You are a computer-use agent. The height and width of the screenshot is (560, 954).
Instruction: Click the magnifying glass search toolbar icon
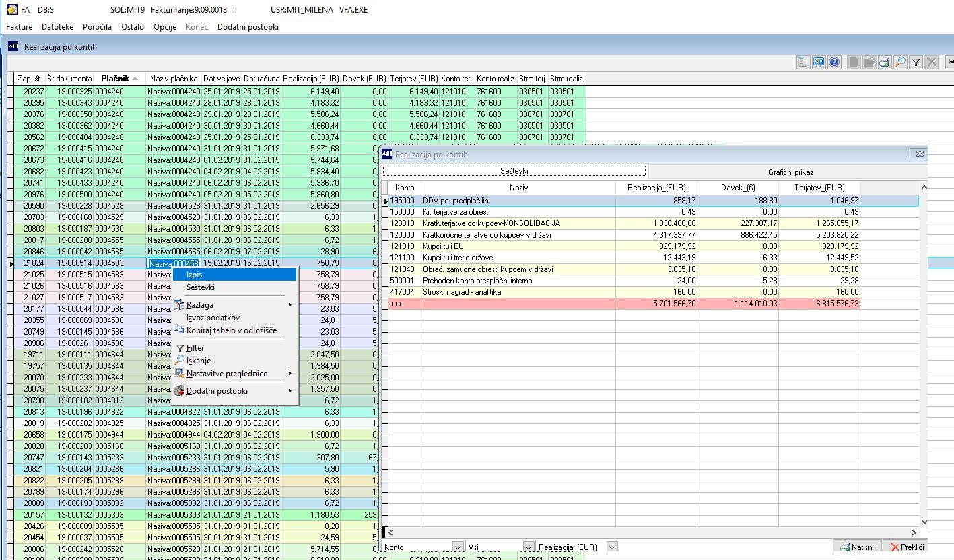click(x=899, y=63)
